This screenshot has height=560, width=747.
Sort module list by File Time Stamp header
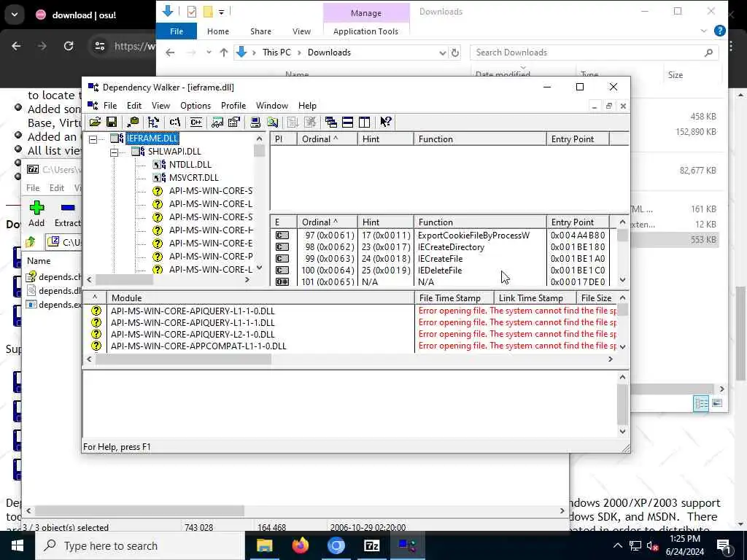click(454, 298)
